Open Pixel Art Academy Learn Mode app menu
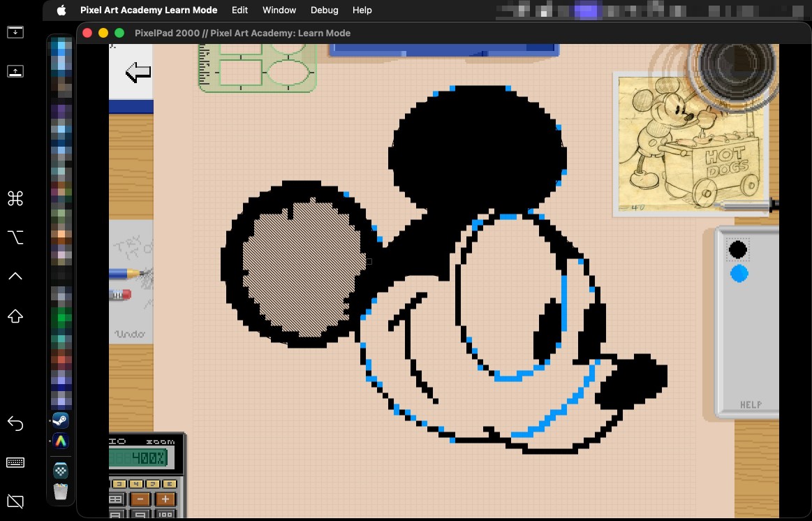 tap(149, 10)
